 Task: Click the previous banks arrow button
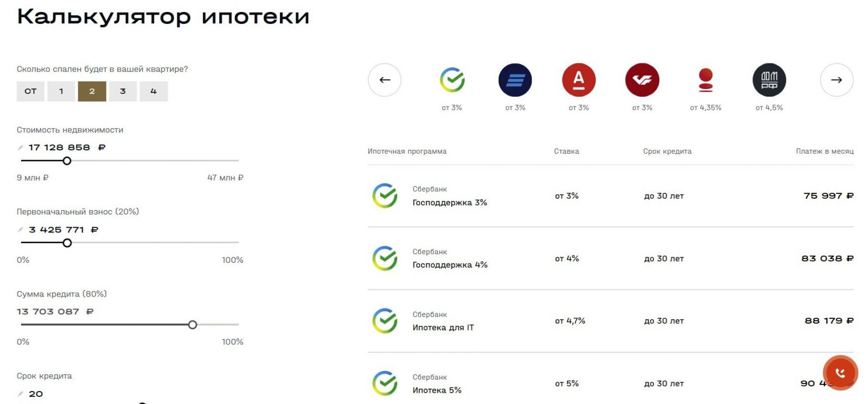pyautogui.click(x=385, y=80)
